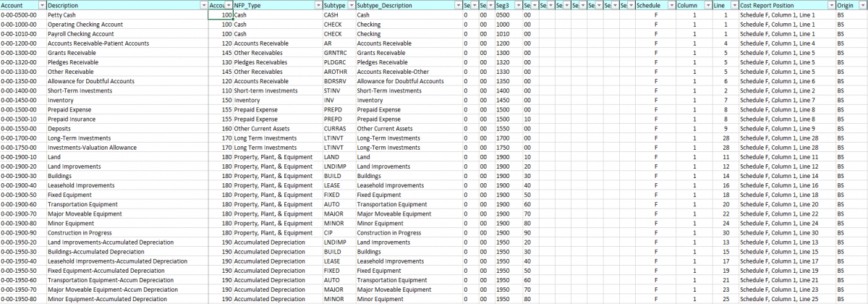The height and width of the screenshot is (304, 868).
Task: Open the Subtype column filter dropdown
Action: [350, 5]
